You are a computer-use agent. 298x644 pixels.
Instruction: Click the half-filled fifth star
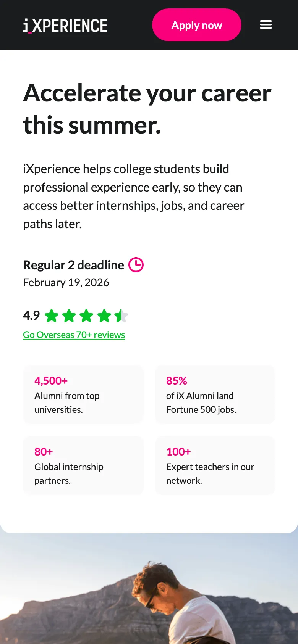pyautogui.click(x=121, y=316)
